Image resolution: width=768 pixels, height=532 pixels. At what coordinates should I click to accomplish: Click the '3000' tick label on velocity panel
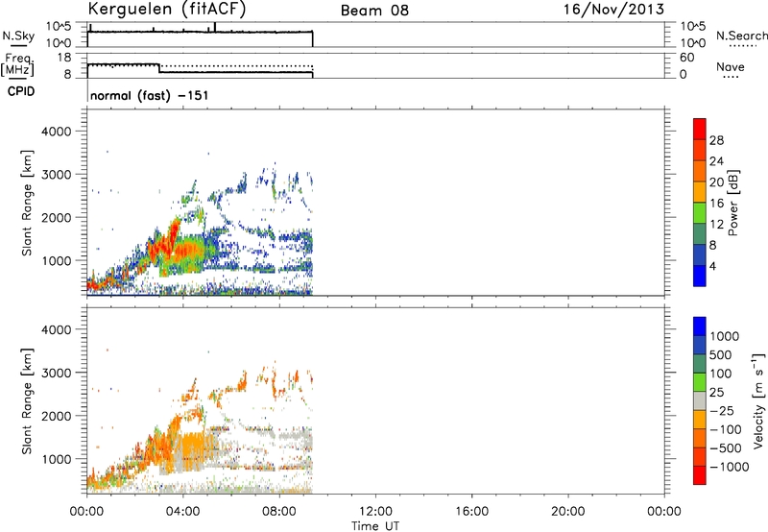56,373
